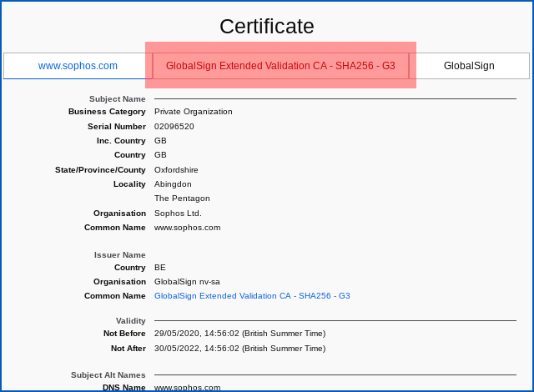Select the GlobalSign nv-sa organisation value

(x=187, y=282)
